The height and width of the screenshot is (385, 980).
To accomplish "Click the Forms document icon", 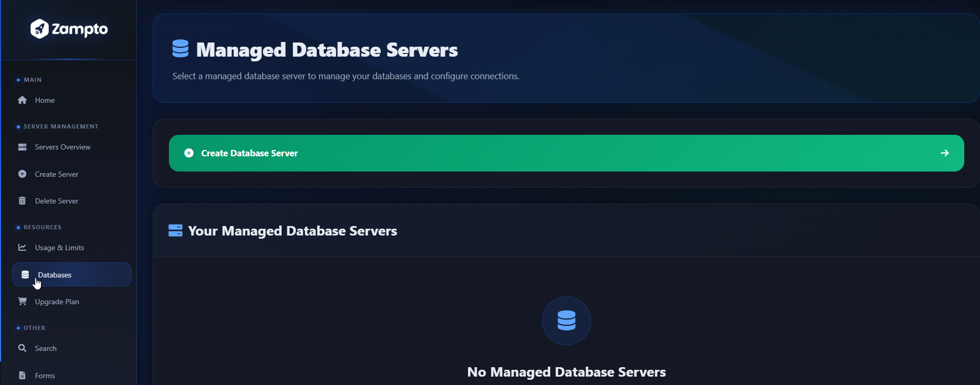I will tap(22, 376).
